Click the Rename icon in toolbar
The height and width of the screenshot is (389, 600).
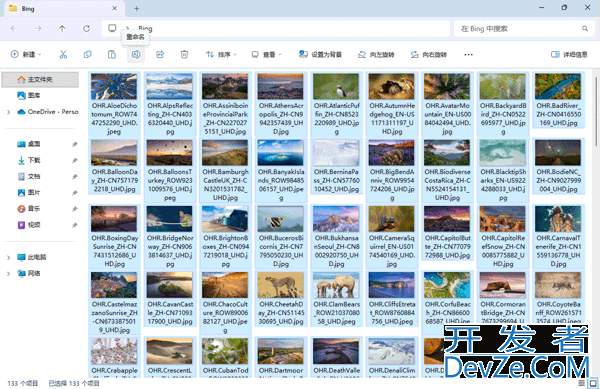pyautogui.click(x=136, y=55)
